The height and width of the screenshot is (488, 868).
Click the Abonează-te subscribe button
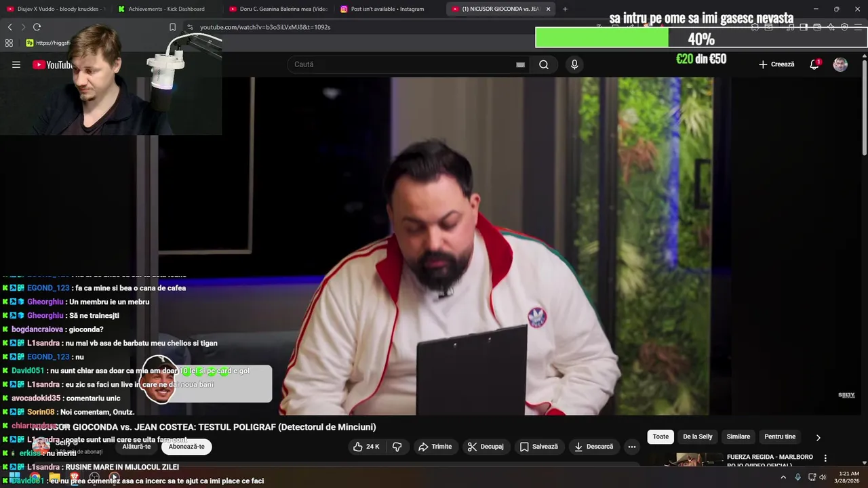[x=186, y=447]
